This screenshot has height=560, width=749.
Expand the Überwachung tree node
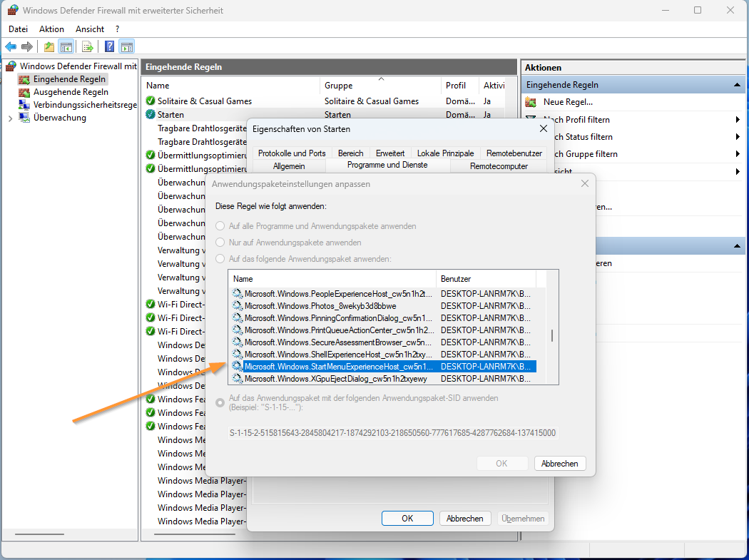(x=11, y=118)
